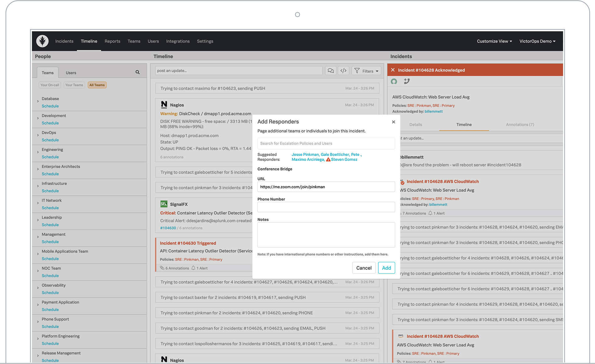Click the conference bridge URL field

point(326,187)
